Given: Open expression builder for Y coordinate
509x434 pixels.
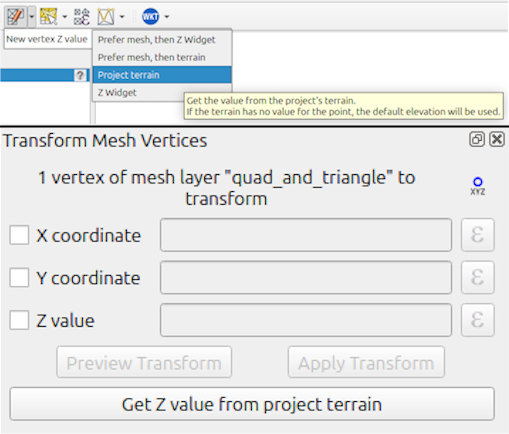Looking at the screenshot, I should 477,277.
